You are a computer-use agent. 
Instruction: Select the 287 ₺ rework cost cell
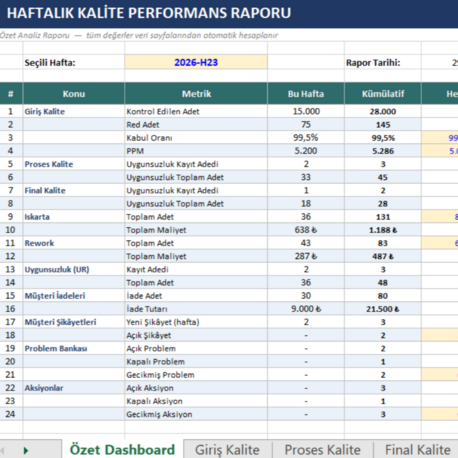tap(306, 256)
